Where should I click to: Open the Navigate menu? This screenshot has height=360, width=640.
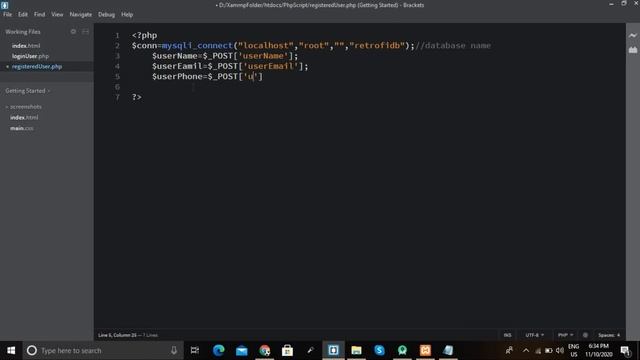(80, 14)
